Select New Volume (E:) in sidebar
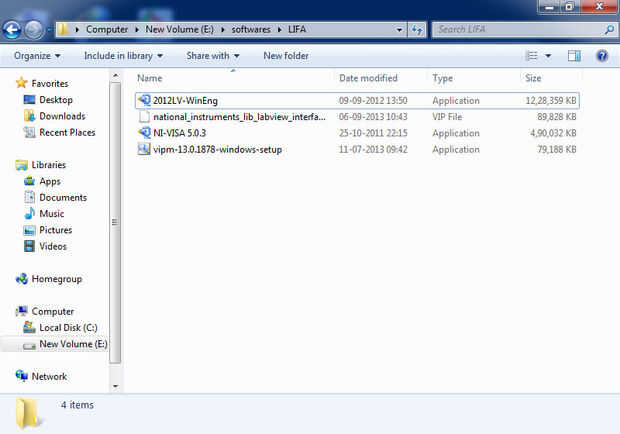Screen dimensions: 620x434 point(73,344)
